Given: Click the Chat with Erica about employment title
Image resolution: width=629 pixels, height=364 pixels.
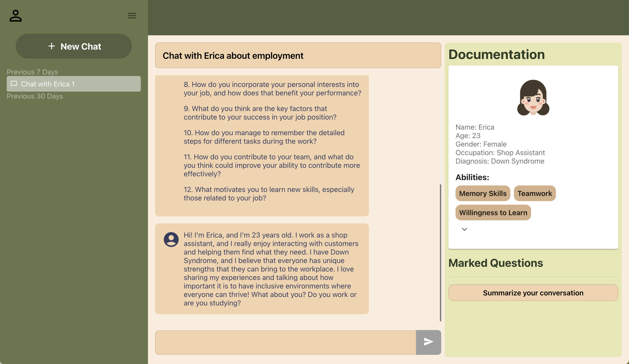Looking at the screenshot, I should coord(233,56).
